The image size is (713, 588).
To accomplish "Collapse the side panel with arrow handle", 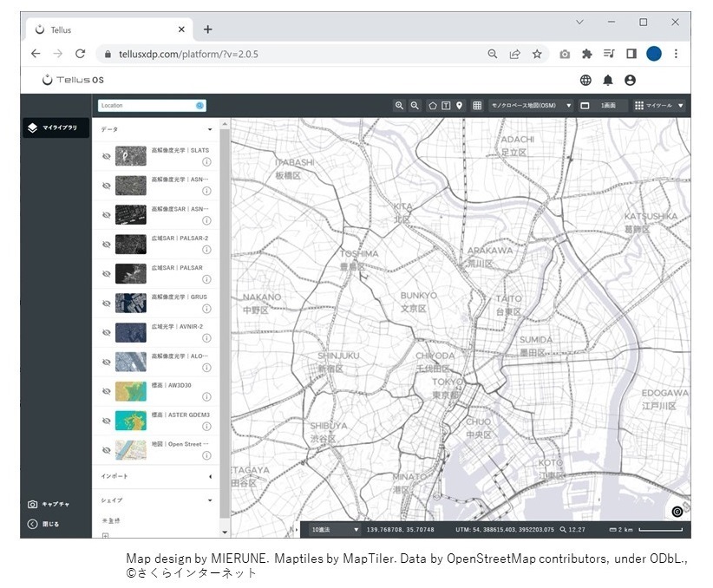I will pyautogui.click(x=297, y=530).
